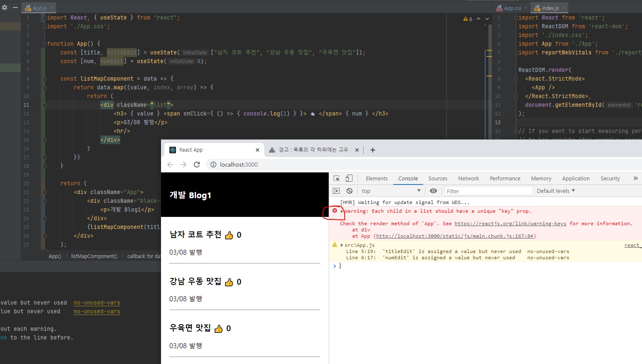
Task: Open a new browser tab with plus
Action: click(373, 150)
